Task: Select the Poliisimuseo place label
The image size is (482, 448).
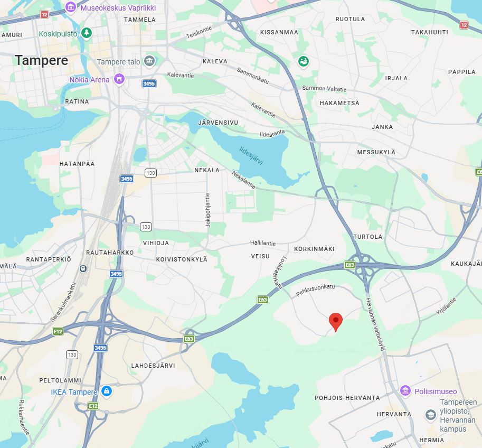Action: pos(436,391)
